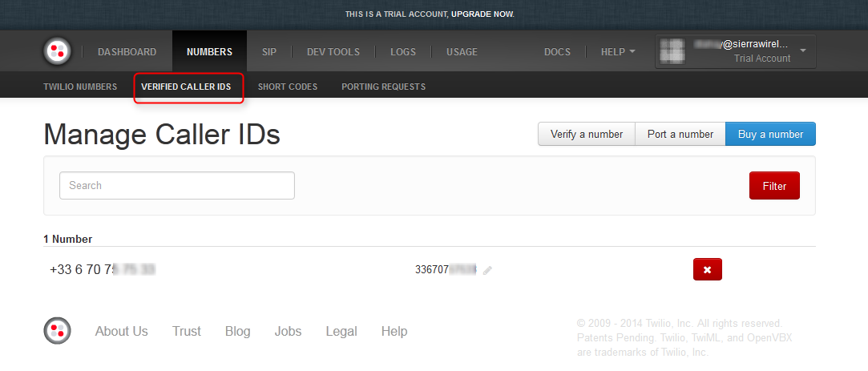The image size is (868, 371).
Task: Open the Porting Requests tab
Action: tap(383, 87)
